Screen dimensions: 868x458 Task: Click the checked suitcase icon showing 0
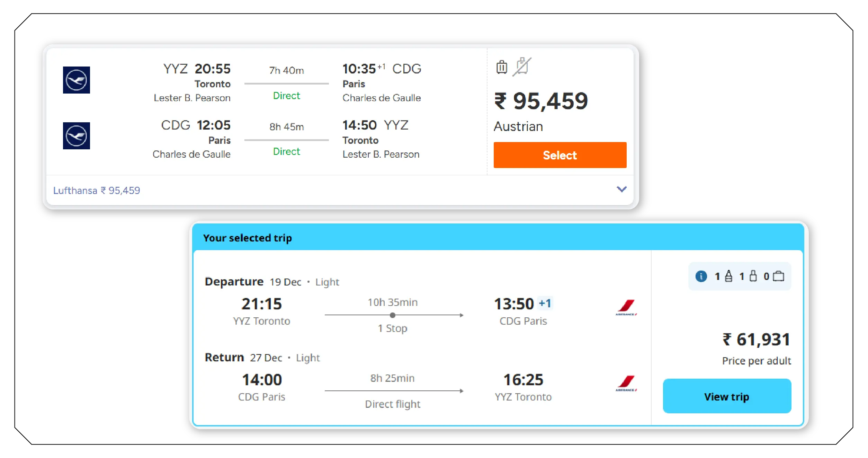(779, 276)
